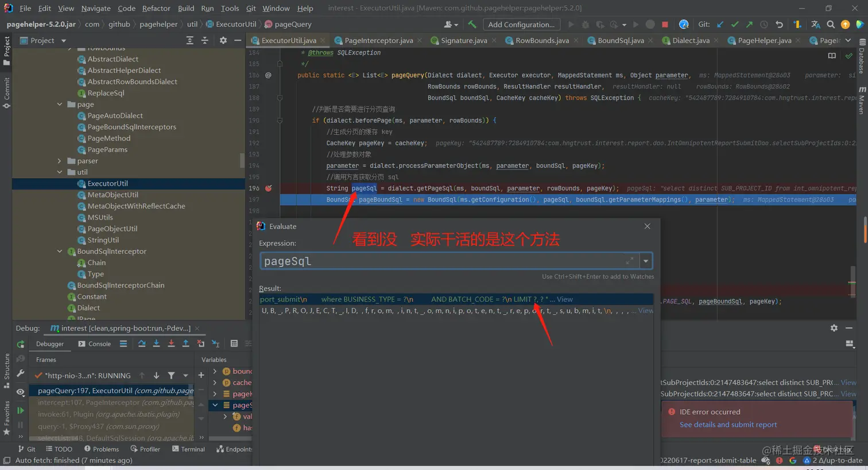This screenshot has height=470, width=868.
Task: Click the Rerun debug session icon
Action: pyautogui.click(x=21, y=344)
